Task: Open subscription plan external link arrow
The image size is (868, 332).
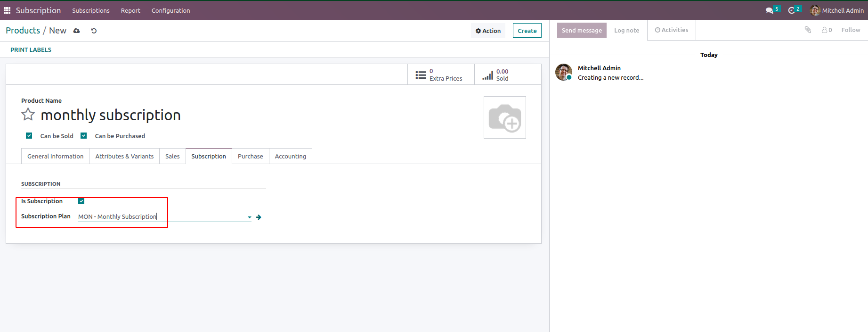Action: pyautogui.click(x=259, y=217)
